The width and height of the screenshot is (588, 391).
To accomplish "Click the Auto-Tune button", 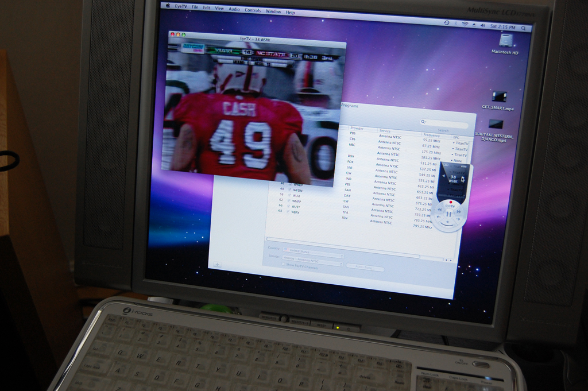I will (x=365, y=268).
